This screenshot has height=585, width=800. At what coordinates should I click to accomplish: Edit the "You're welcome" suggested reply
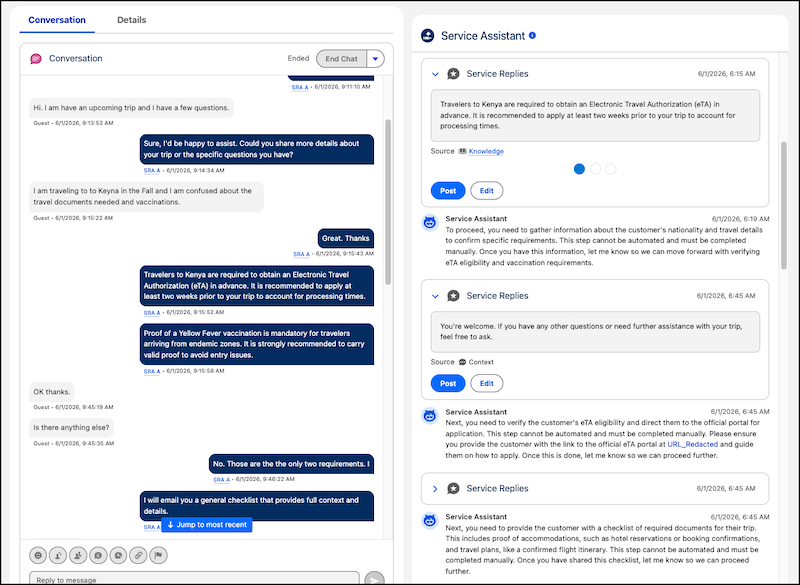(487, 384)
